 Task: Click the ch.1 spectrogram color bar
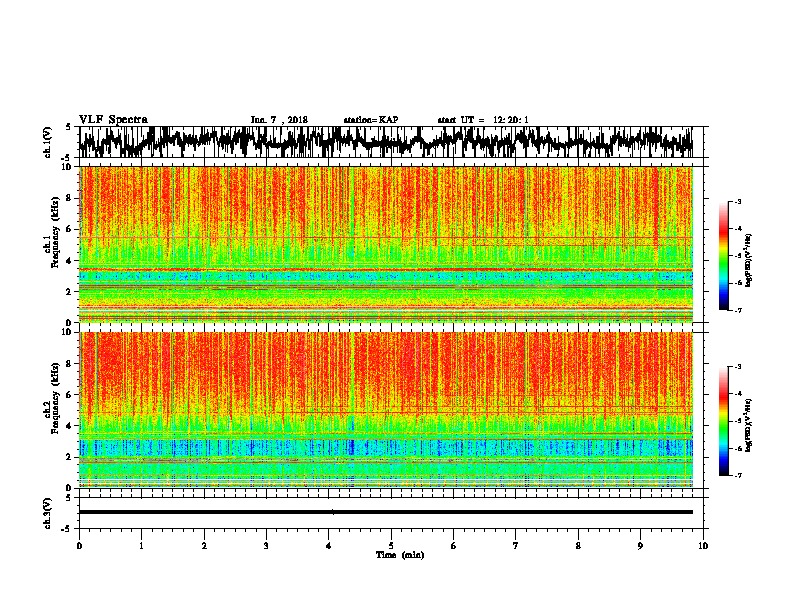(x=723, y=256)
